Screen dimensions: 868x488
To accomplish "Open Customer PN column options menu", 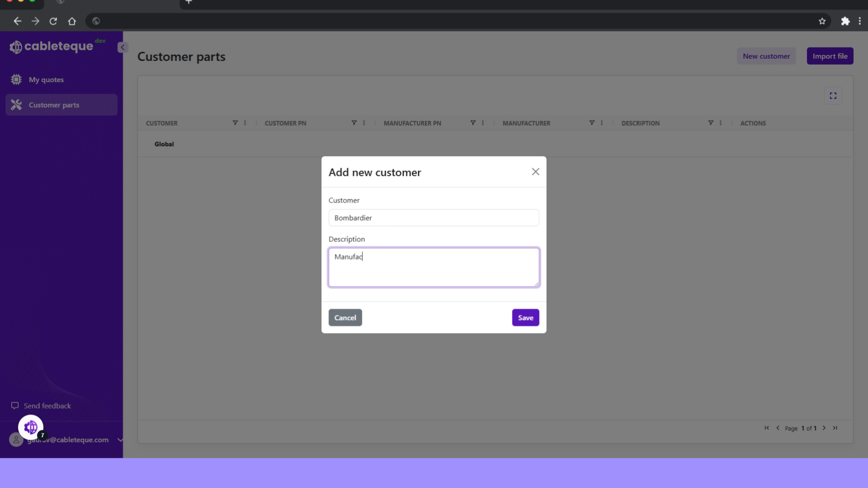I will point(364,123).
